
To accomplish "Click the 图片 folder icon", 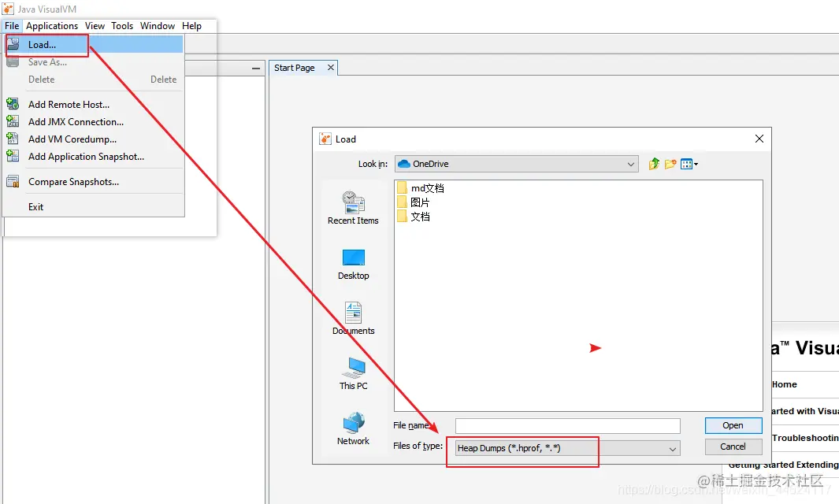I will pyautogui.click(x=402, y=202).
